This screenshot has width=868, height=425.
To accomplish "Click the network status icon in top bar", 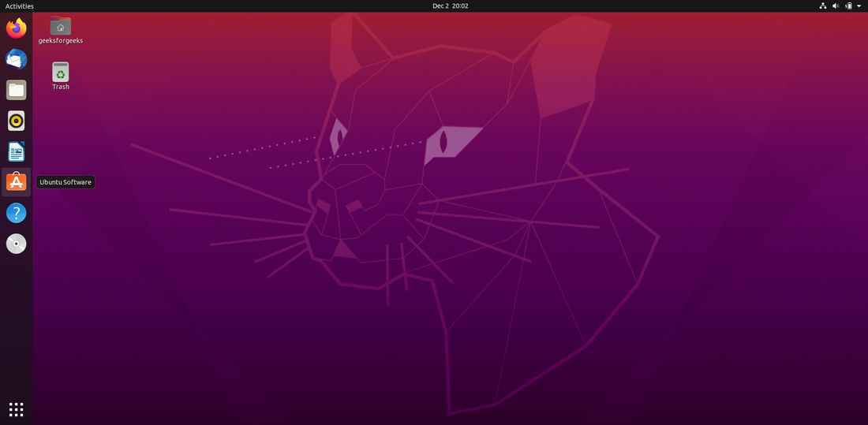I will (822, 6).
